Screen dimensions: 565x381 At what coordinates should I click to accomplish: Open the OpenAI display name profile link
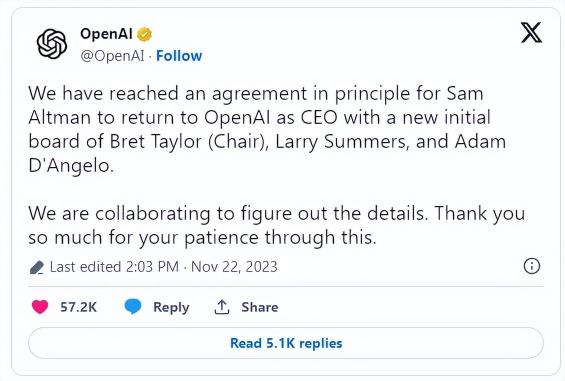pos(106,34)
